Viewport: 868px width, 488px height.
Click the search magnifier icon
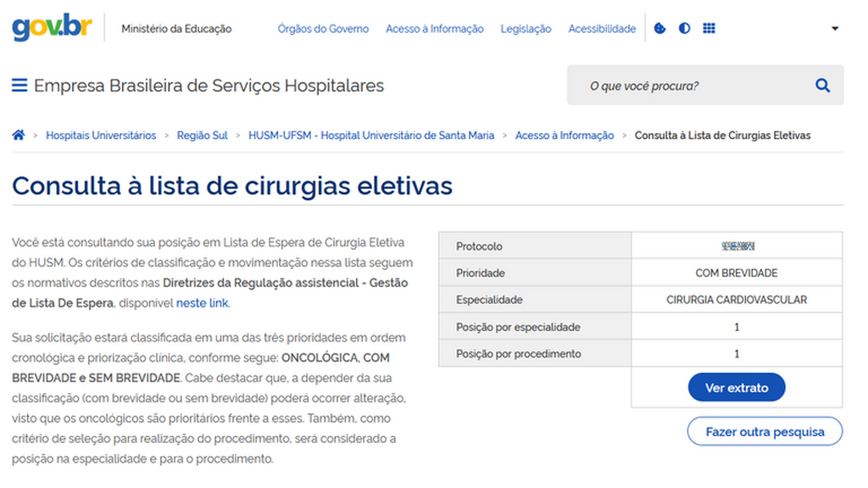pyautogui.click(x=821, y=86)
